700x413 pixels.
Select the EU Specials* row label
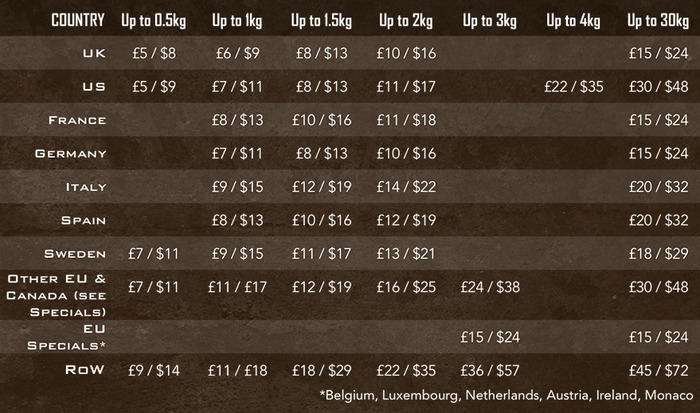67,337
